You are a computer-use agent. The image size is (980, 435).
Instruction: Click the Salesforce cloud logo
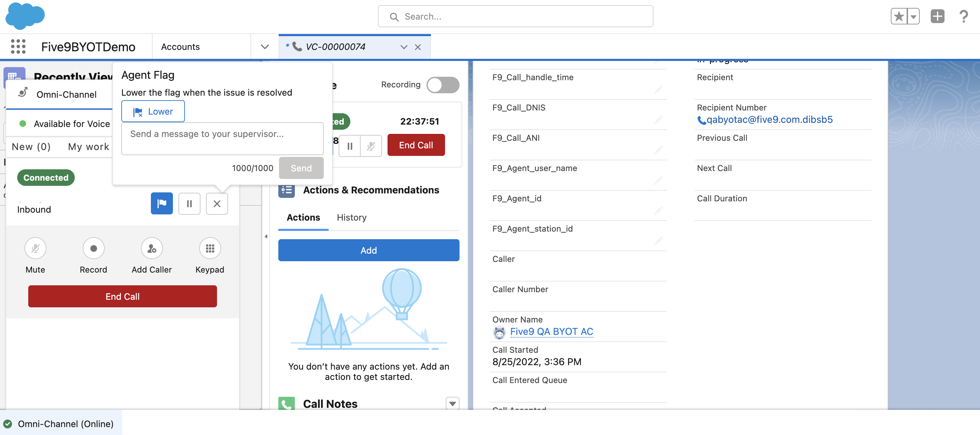(25, 16)
